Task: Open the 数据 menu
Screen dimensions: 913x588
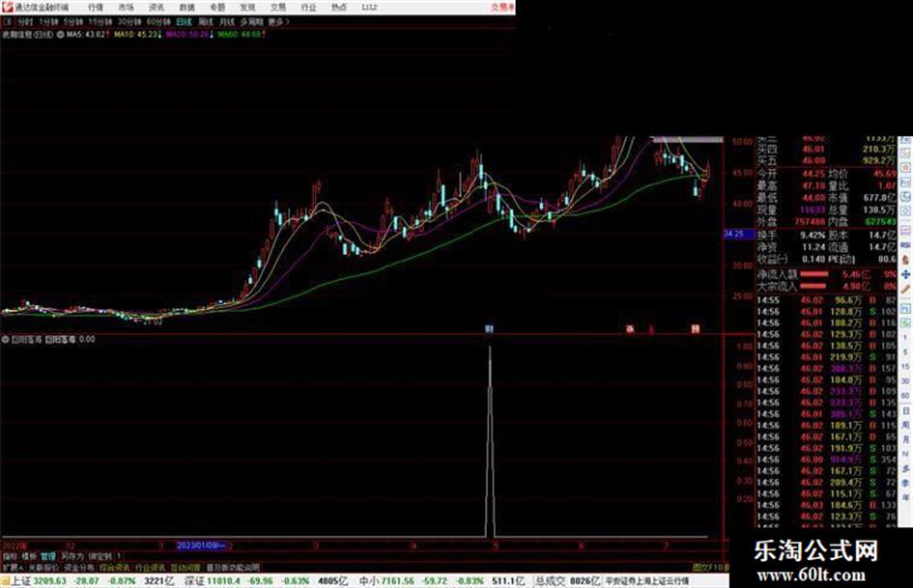Action: 186,8
